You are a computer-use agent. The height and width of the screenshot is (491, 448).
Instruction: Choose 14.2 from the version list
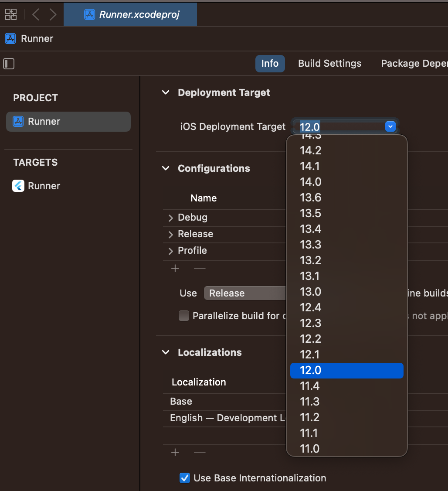pos(346,150)
